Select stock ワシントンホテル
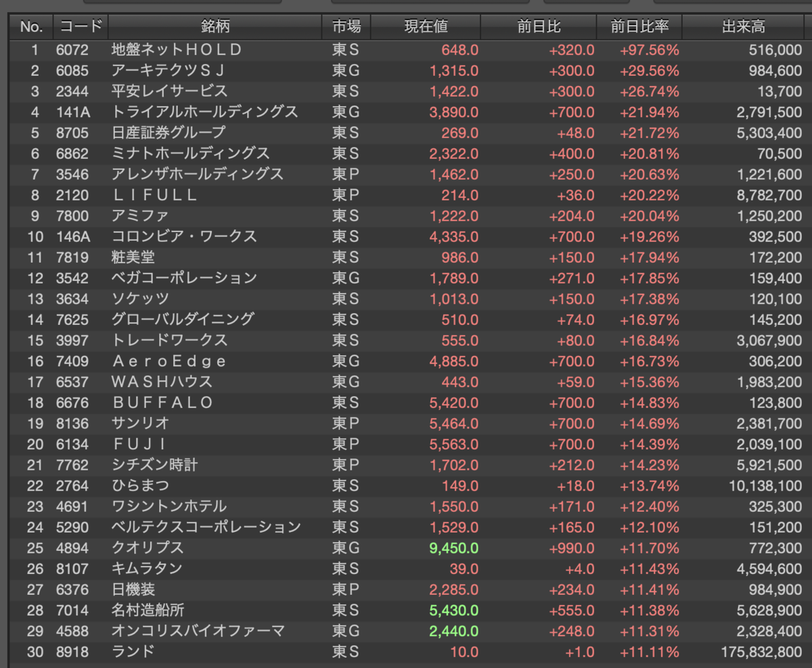The height and width of the screenshot is (668, 812). point(169,506)
